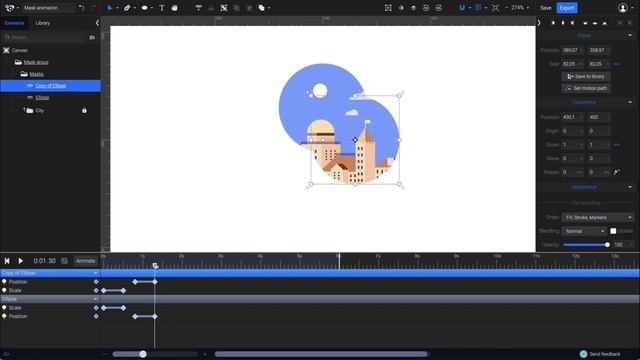The width and height of the screenshot is (640, 360).
Task: Click the fill drop icon in top bar
Action: click(401, 8)
